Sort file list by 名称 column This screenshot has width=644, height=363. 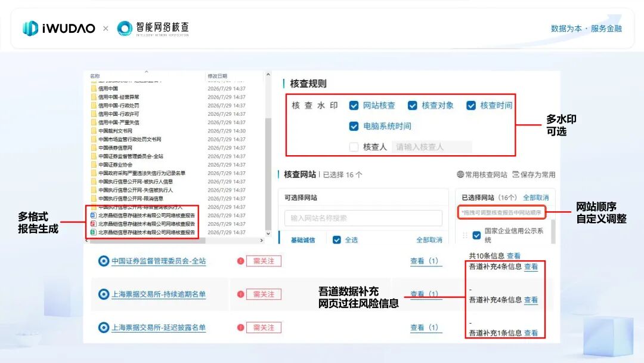(95, 76)
